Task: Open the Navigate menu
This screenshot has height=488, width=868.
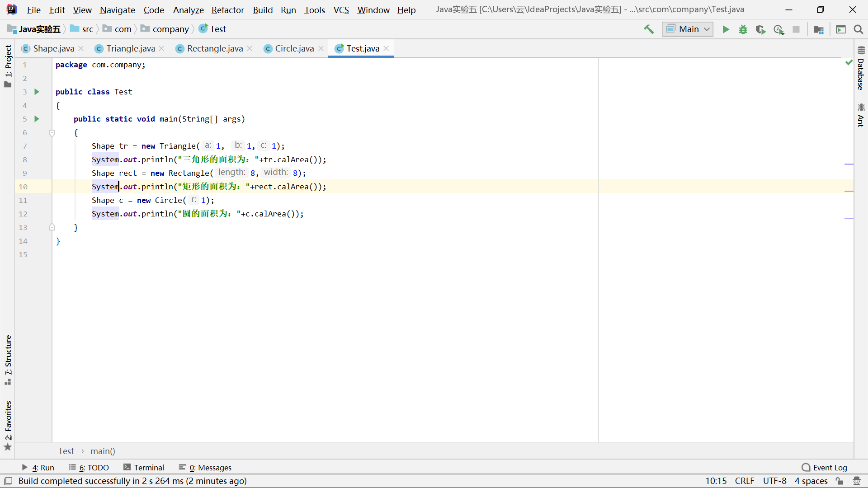Action: click(x=118, y=10)
